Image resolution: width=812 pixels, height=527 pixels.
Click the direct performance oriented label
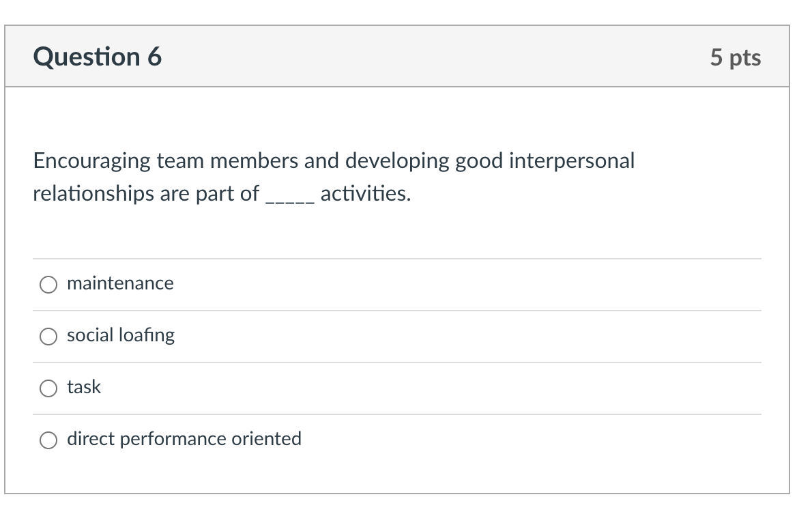[x=184, y=439]
